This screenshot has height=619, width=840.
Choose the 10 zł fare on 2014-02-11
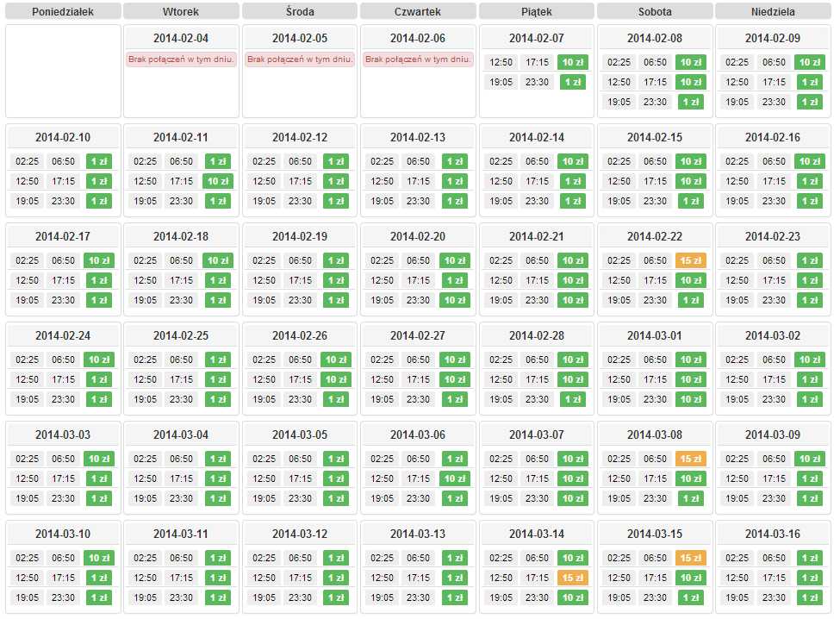pos(217,181)
